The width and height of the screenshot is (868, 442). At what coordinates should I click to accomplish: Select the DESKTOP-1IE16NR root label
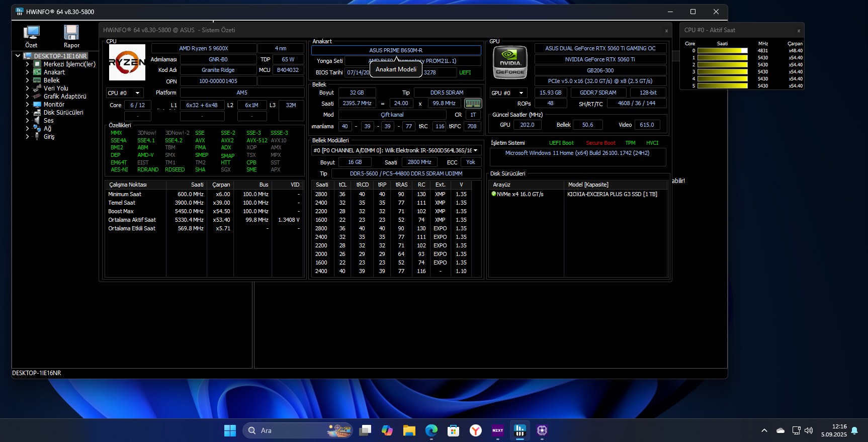60,56
